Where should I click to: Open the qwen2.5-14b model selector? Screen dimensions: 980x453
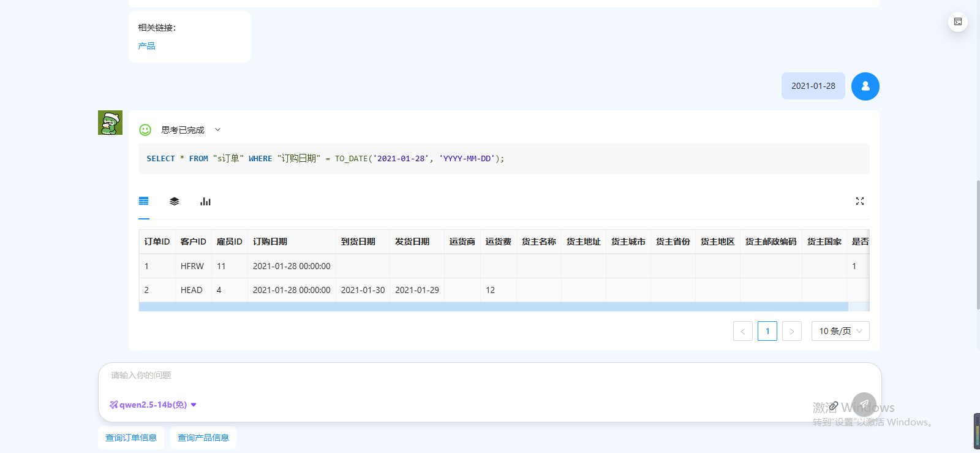[x=153, y=405]
